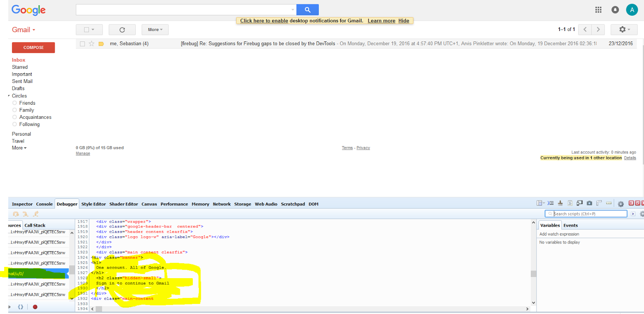This screenshot has width=644, height=314.
Task: Click the blue Google search button
Action: (x=308, y=10)
